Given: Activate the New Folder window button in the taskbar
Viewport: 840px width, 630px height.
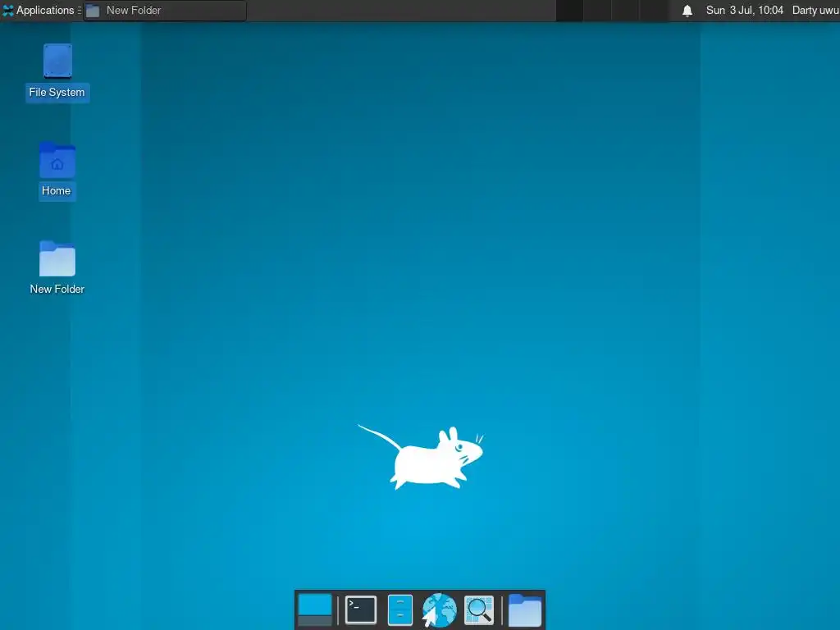Looking at the screenshot, I should [x=165, y=10].
